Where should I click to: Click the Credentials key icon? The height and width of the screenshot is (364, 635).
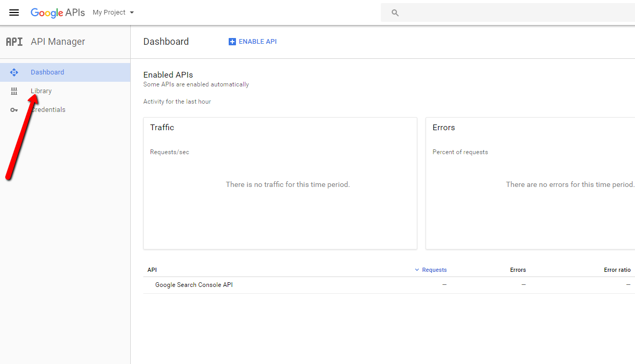(14, 110)
